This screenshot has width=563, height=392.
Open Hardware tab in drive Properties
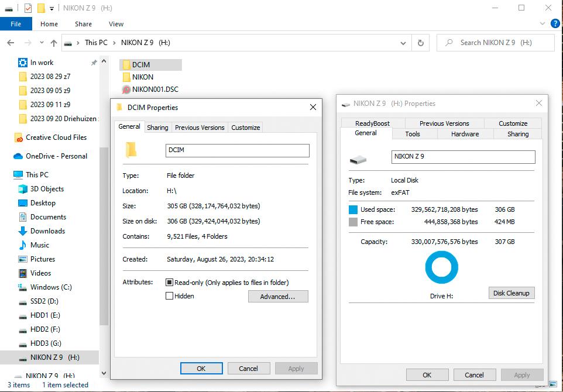(x=465, y=134)
